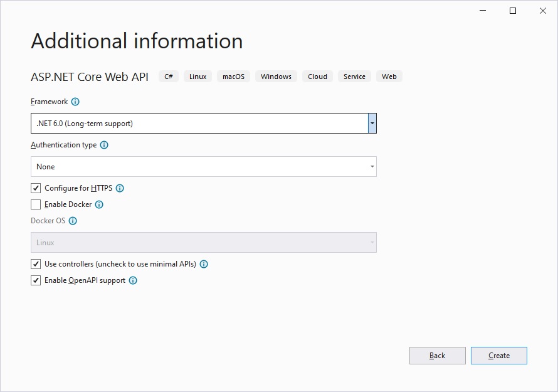Toggle Enable OpenAPI support checkbox
The image size is (558, 392).
click(36, 280)
